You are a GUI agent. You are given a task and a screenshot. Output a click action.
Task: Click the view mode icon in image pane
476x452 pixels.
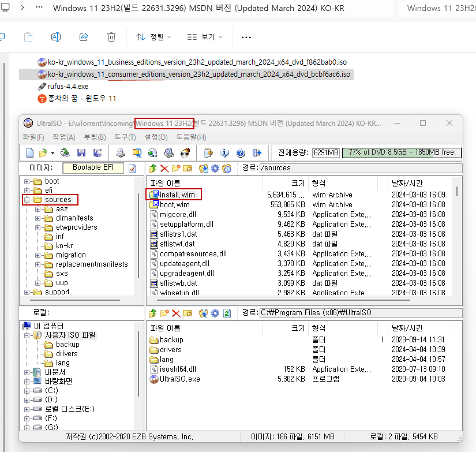click(227, 168)
